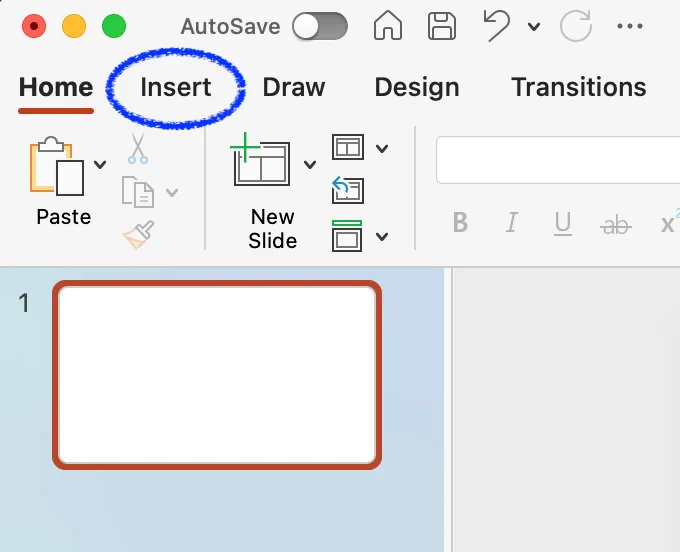The height and width of the screenshot is (552, 680).
Task: Expand the Paste options dropdown arrow
Action: coord(100,164)
